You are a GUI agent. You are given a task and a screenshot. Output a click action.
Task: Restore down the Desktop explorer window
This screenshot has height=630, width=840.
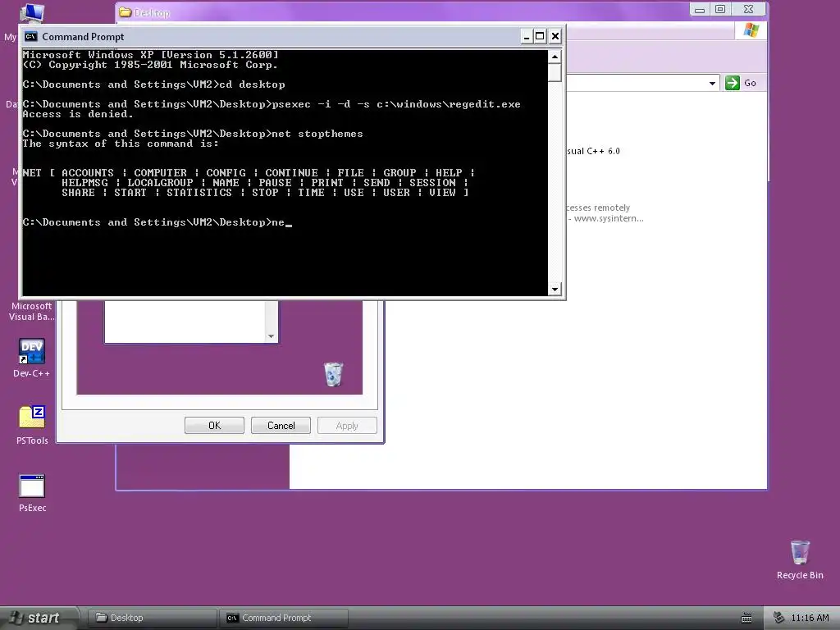(720, 9)
